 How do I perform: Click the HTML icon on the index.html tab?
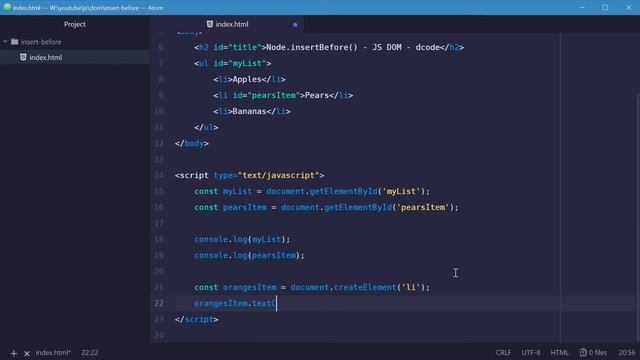tap(210, 24)
